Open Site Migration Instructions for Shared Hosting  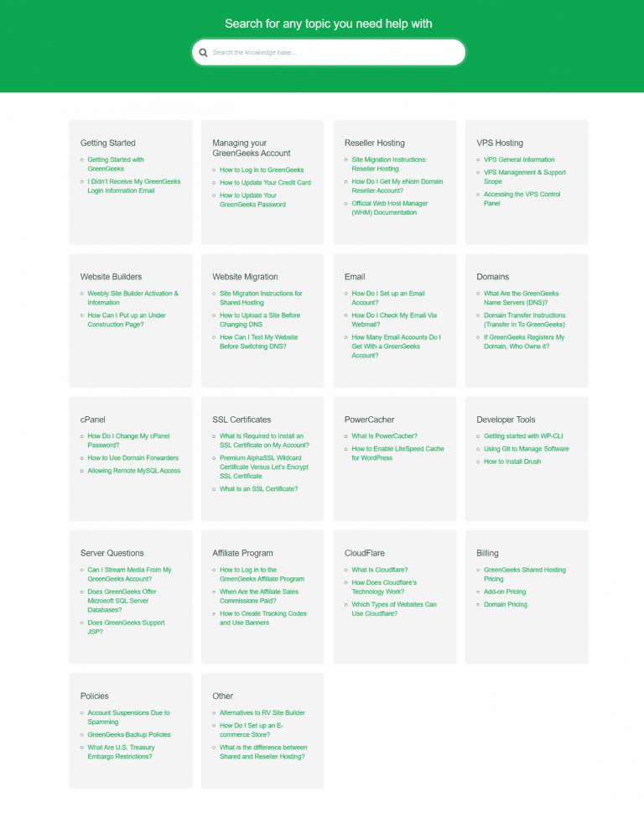click(261, 298)
